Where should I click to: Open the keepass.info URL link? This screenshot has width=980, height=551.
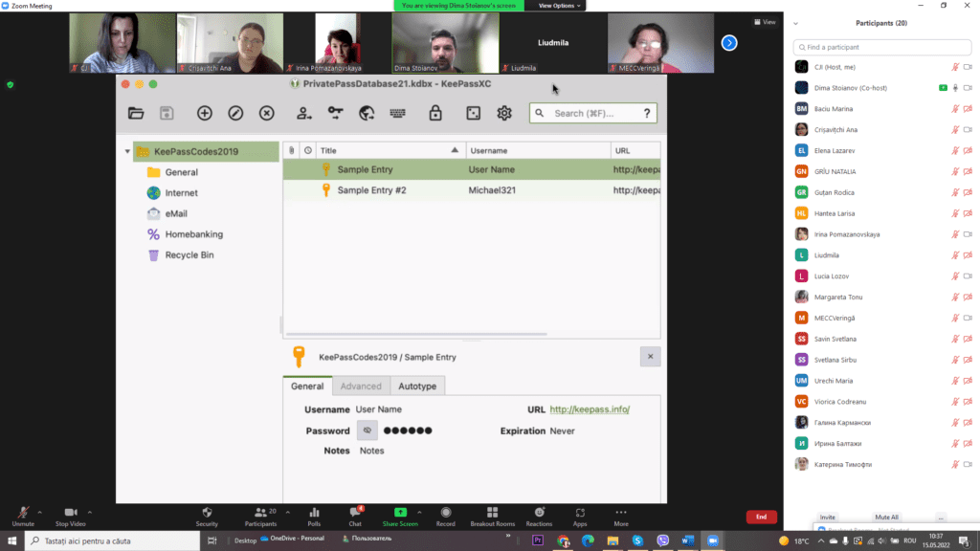point(590,409)
